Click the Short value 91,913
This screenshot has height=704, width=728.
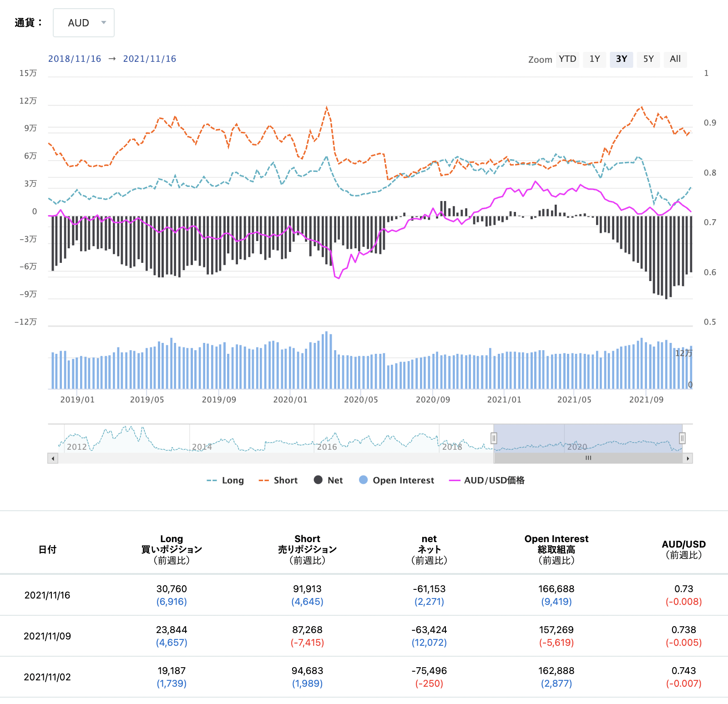[x=308, y=589]
